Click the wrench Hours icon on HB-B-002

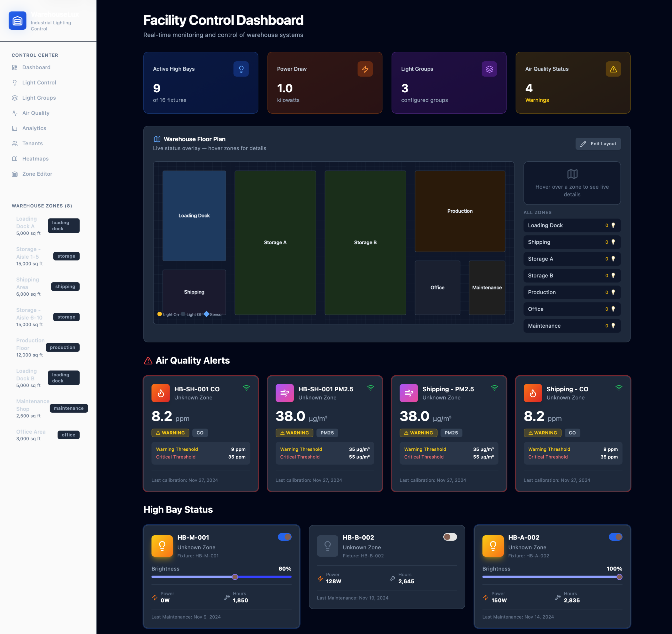[x=392, y=578]
